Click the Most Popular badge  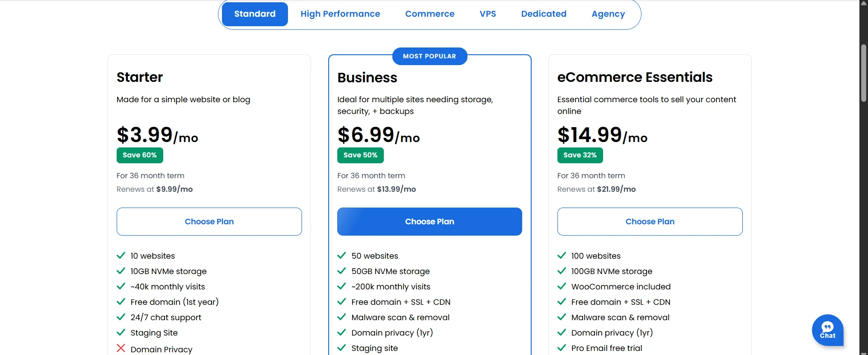coord(429,56)
